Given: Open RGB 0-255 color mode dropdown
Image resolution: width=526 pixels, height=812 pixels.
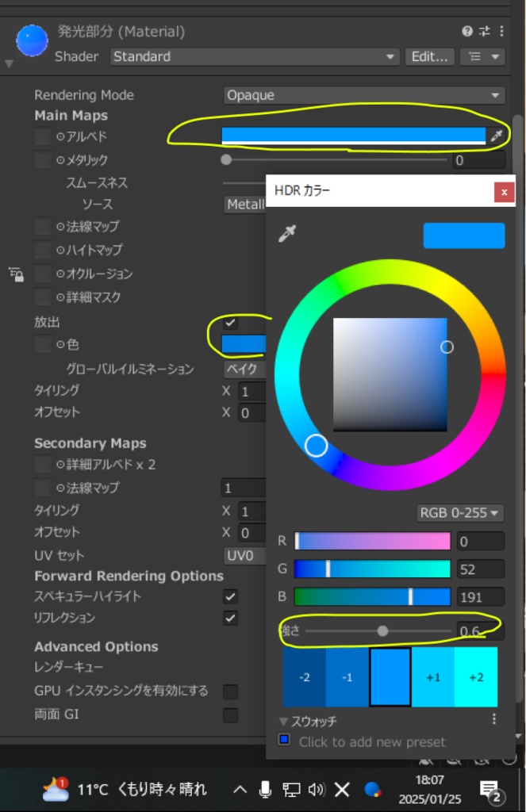Looking at the screenshot, I should point(459,513).
